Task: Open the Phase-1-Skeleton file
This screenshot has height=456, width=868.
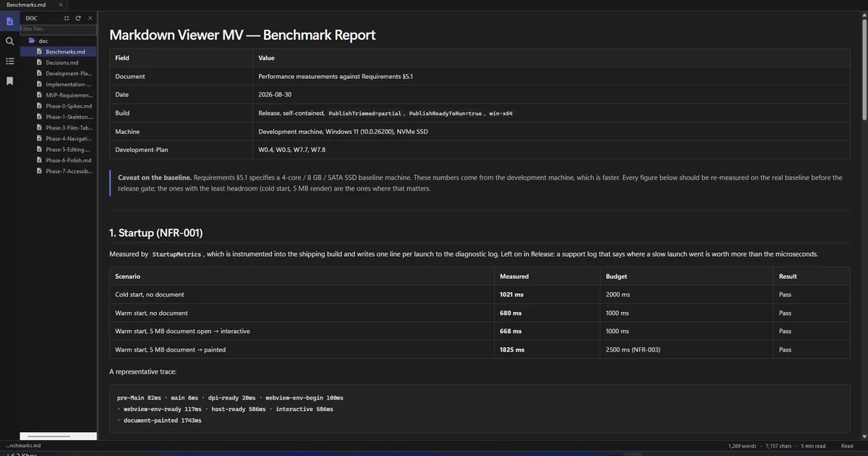Action: tap(58, 117)
